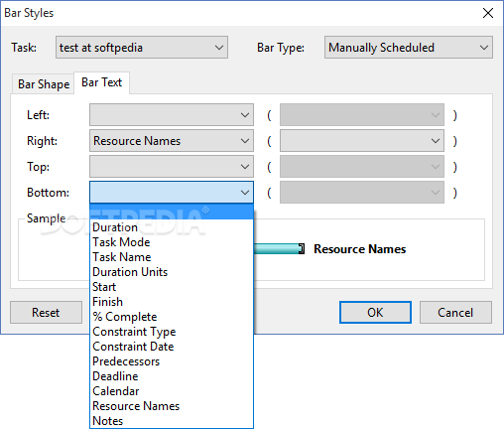Open the Left text field dropdown
The image size is (504, 429).
tap(172, 115)
